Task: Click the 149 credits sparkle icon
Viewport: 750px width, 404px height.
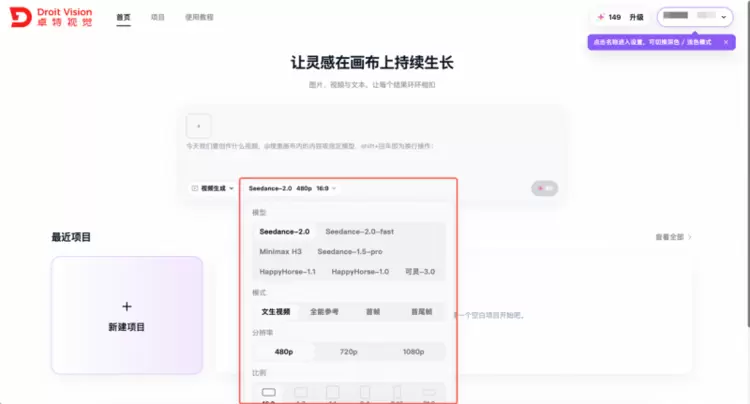Action: [x=601, y=17]
